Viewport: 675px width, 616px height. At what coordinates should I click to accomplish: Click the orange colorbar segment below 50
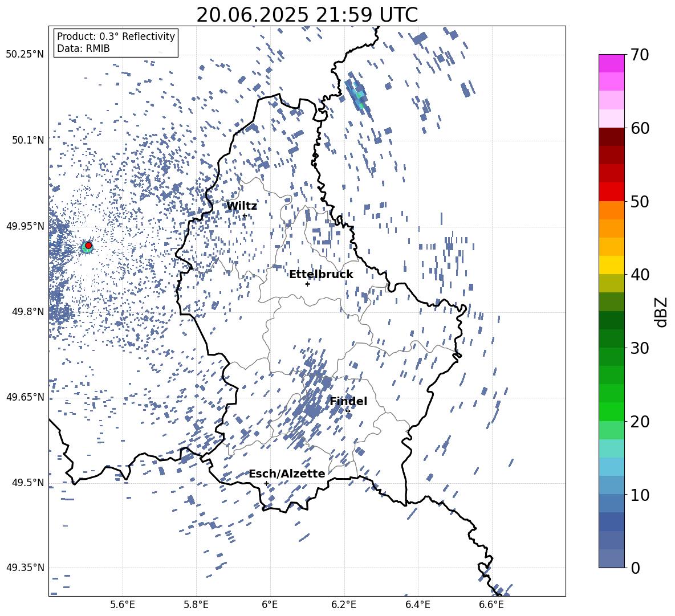612,210
